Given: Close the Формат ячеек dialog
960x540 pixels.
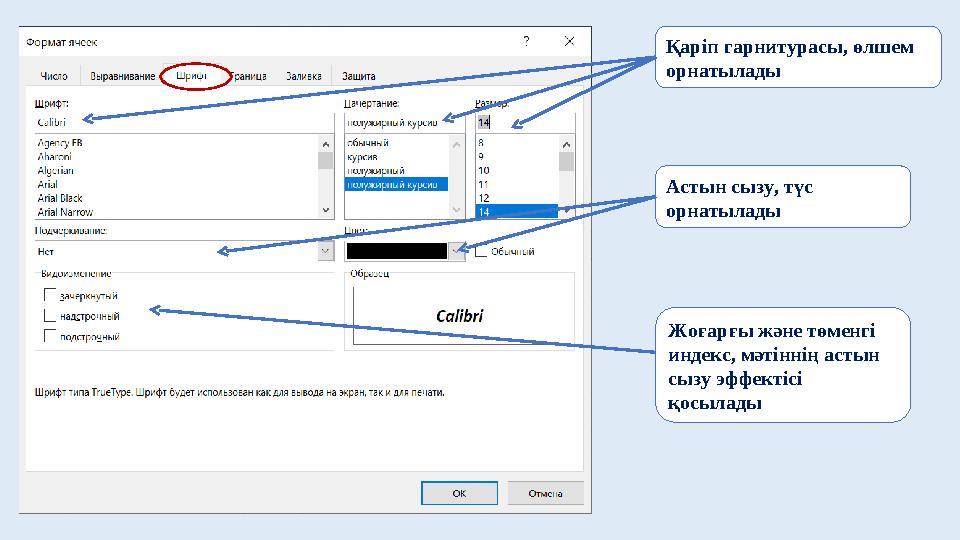Looking at the screenshot, I should pos(569,41).
